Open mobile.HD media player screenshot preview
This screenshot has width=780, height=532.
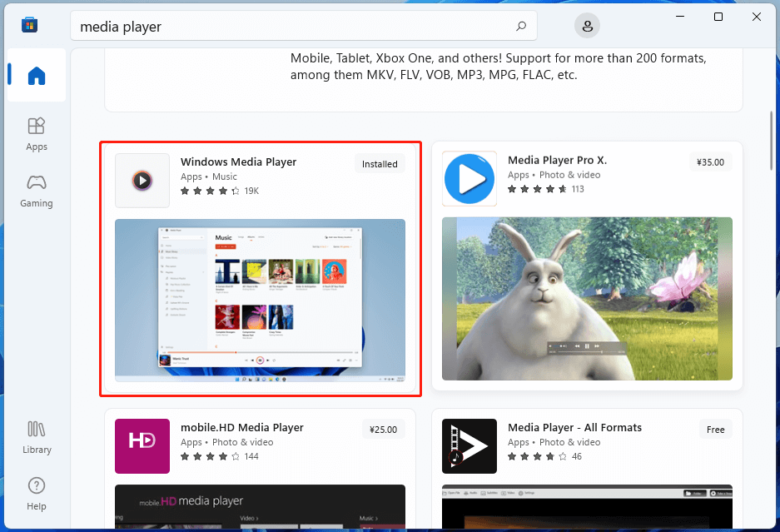[261, 507]
